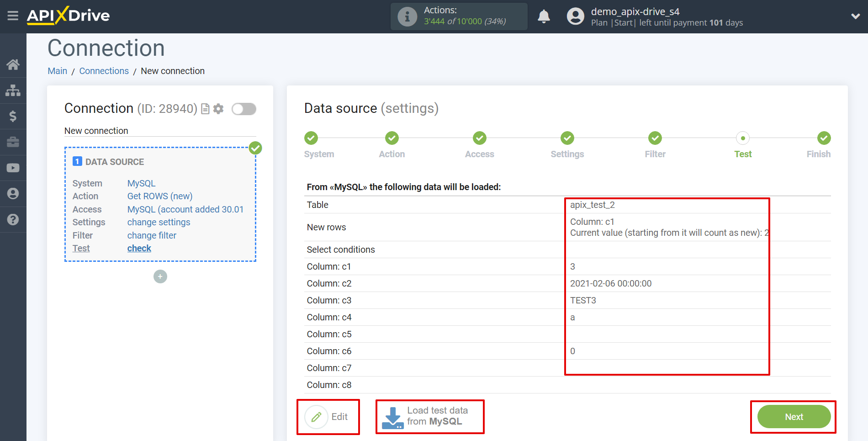Open the help question sidebar icon
868x441 pixels.
[13, 220]
